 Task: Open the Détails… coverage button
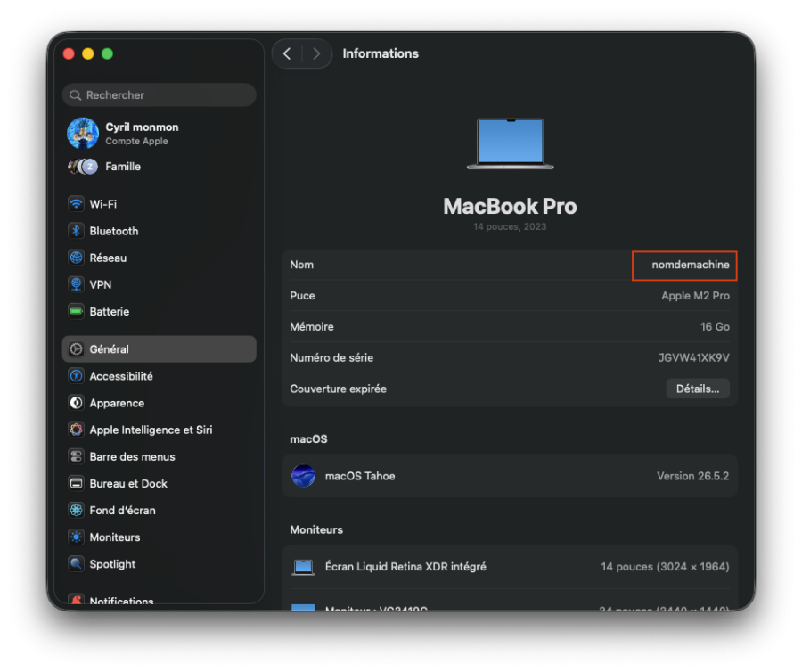coord(698,389)
